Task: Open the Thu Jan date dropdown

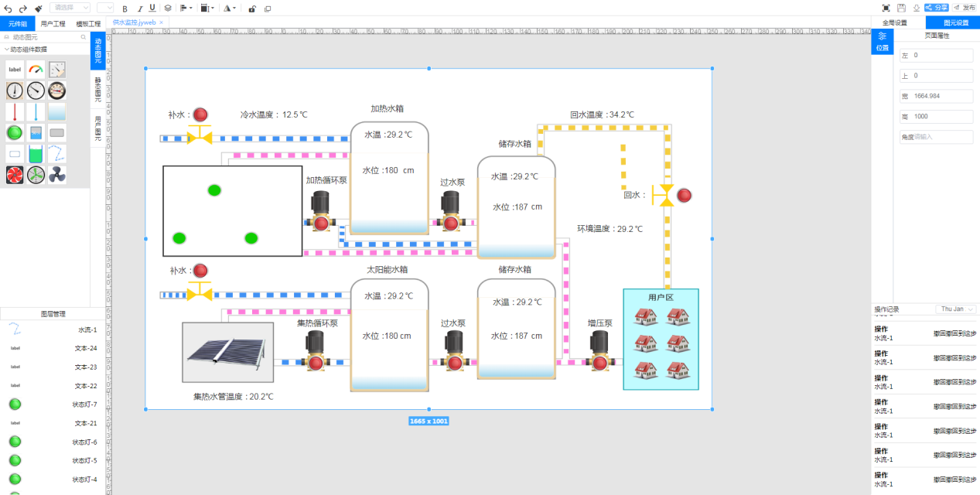Action: click(x=956, y=309)
